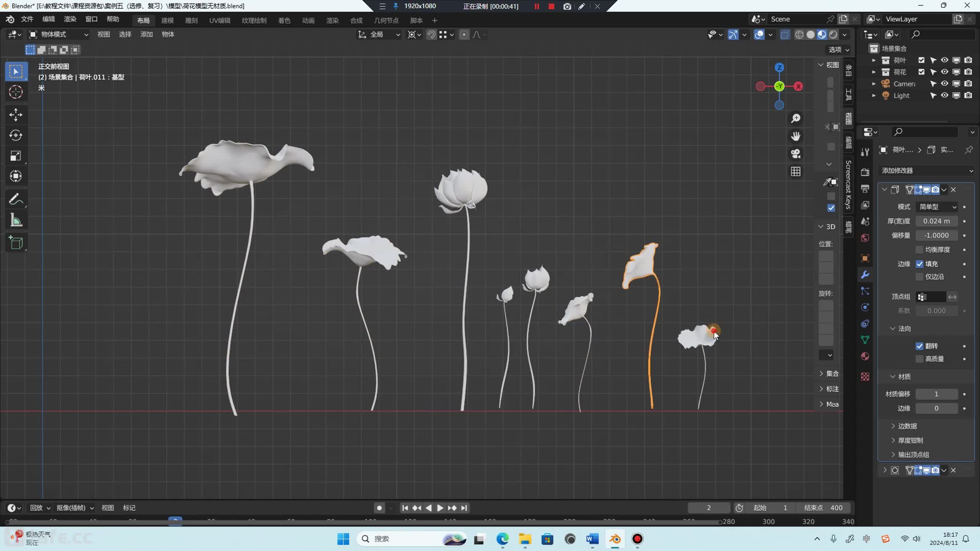
Task: Click the 结束点 400 frame field
Action: pyautogui.click(x=823, y=508)
